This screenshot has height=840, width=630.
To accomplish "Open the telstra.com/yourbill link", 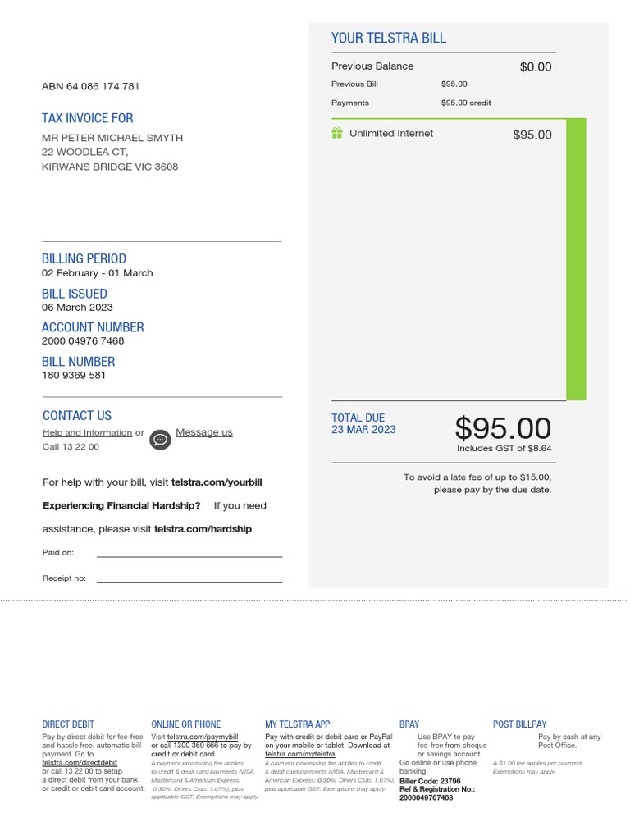I will point(217,482).
